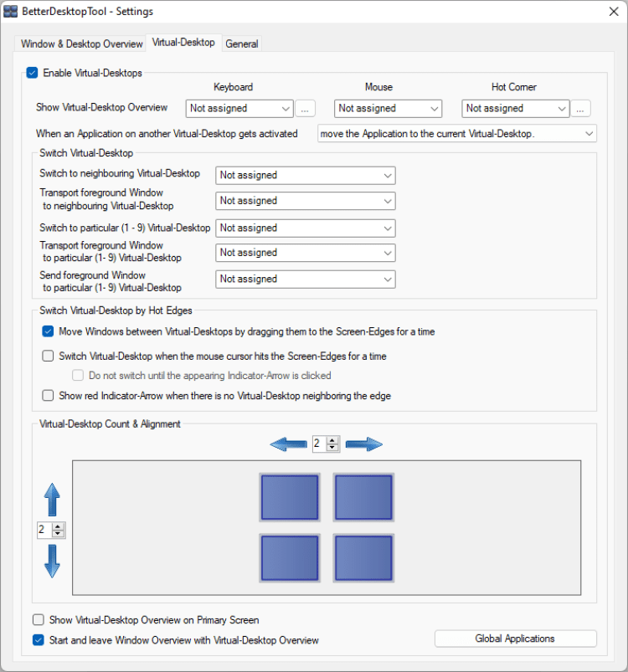Open Mouse dropdown for Show Virtual-Desktop Overview
Screen dimensions: 628x672
(388, 109)
